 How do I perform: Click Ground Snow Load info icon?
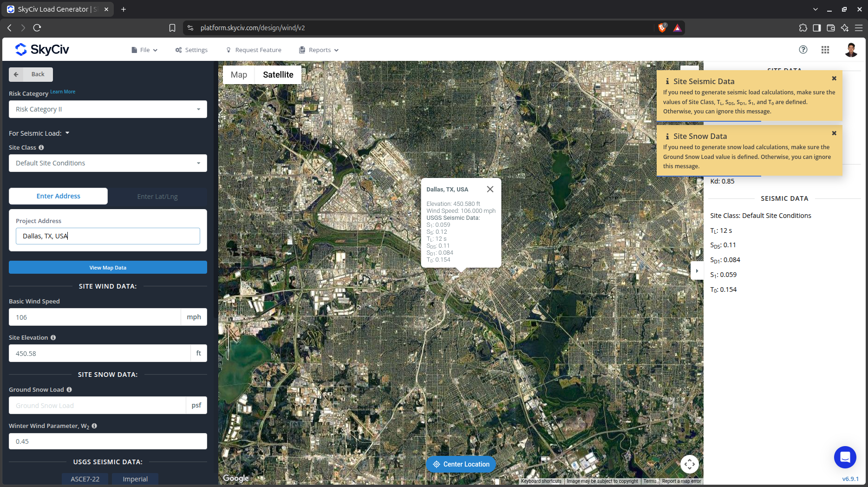(69, 389)
